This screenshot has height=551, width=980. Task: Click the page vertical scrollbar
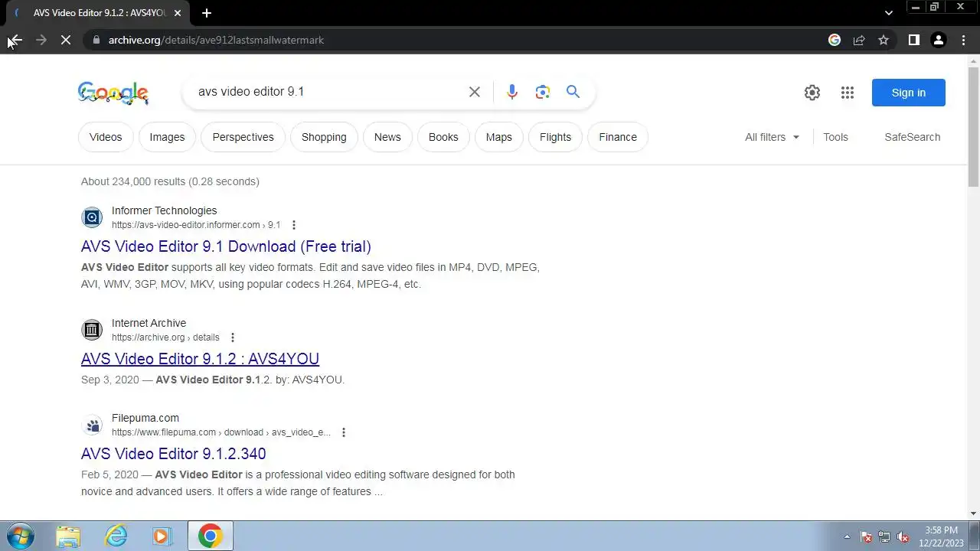coord(973,126)
